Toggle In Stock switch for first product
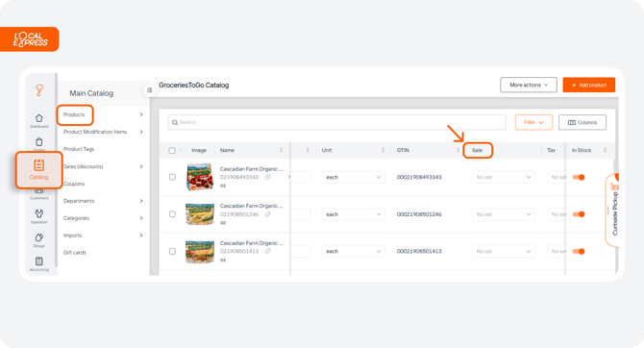This screenshot has height=348, width=644. click(x=579, y=177)
